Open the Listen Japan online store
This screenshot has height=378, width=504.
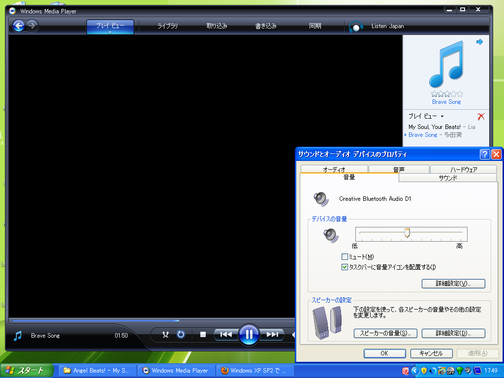387,26
